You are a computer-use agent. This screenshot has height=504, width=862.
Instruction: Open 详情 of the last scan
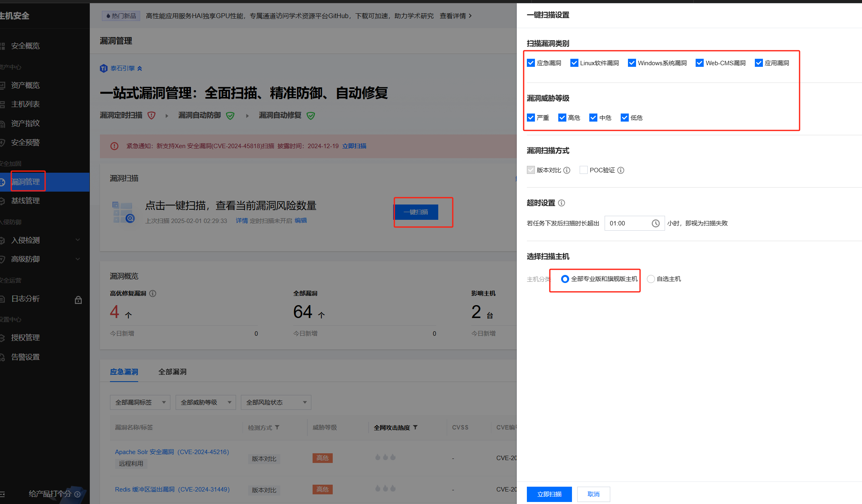tap(242, 221)
